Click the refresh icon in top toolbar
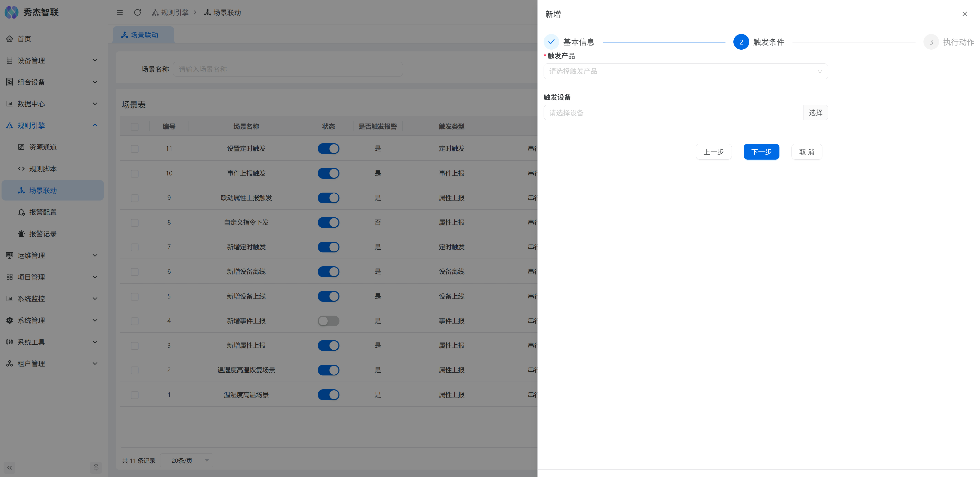Screen dimensions: 980x477 point(137,13)
